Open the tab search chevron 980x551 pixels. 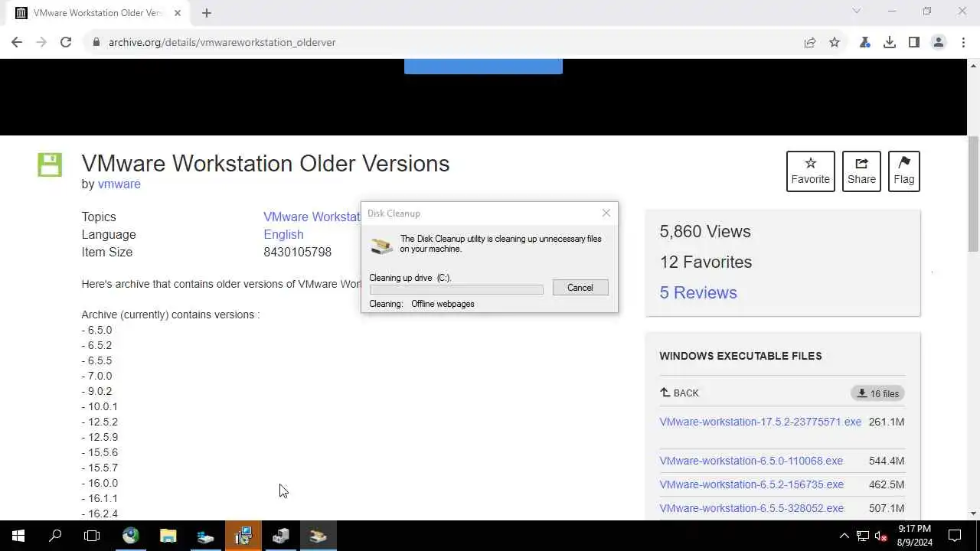(857, 11)
